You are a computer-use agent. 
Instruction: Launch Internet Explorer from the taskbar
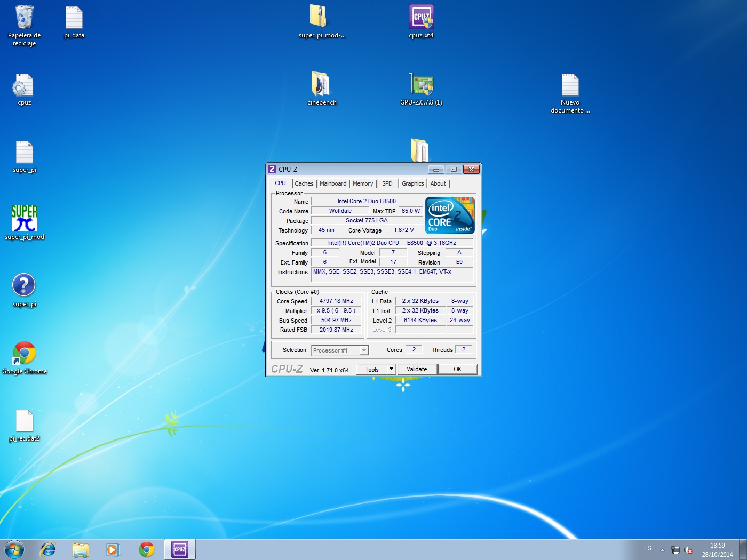[x=48, y=549]
